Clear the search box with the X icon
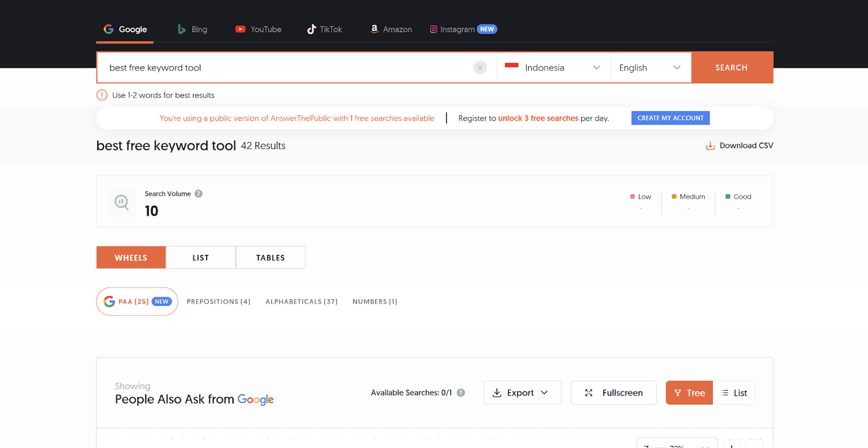The width and height of the screenshot is (868, 448). (480, 67)
